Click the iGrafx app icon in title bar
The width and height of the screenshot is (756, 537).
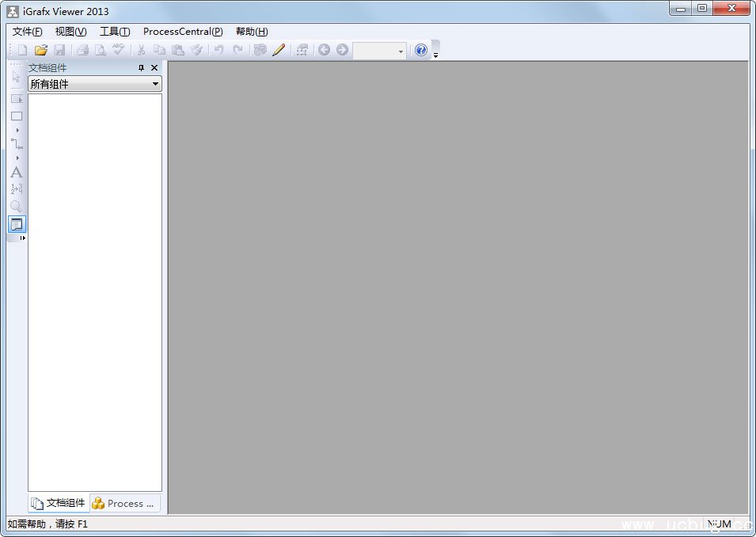(x=13, y=12)
